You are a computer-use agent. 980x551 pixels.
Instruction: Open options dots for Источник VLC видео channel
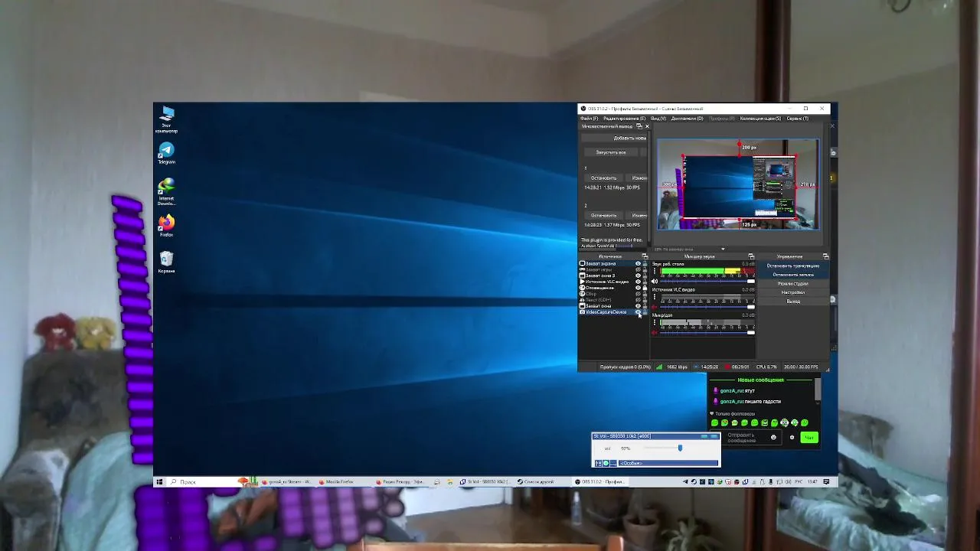(x=654, y=297)
